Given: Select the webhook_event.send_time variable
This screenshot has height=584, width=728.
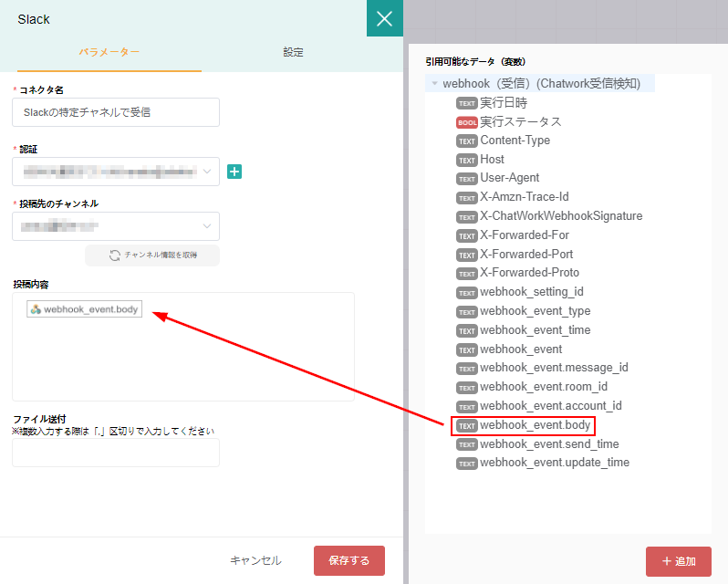Looking at the screenshot, I should (x=537, y=444).
